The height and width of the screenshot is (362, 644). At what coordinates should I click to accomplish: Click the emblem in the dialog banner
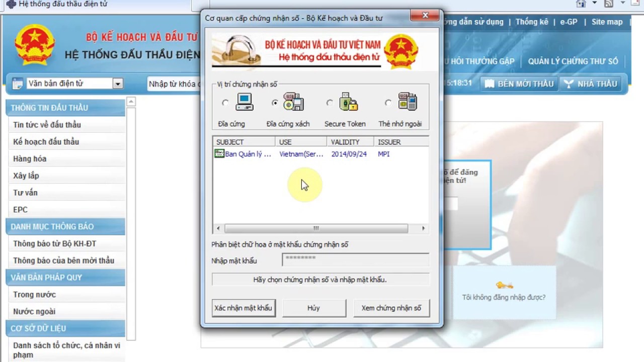[x=401, y=51]
